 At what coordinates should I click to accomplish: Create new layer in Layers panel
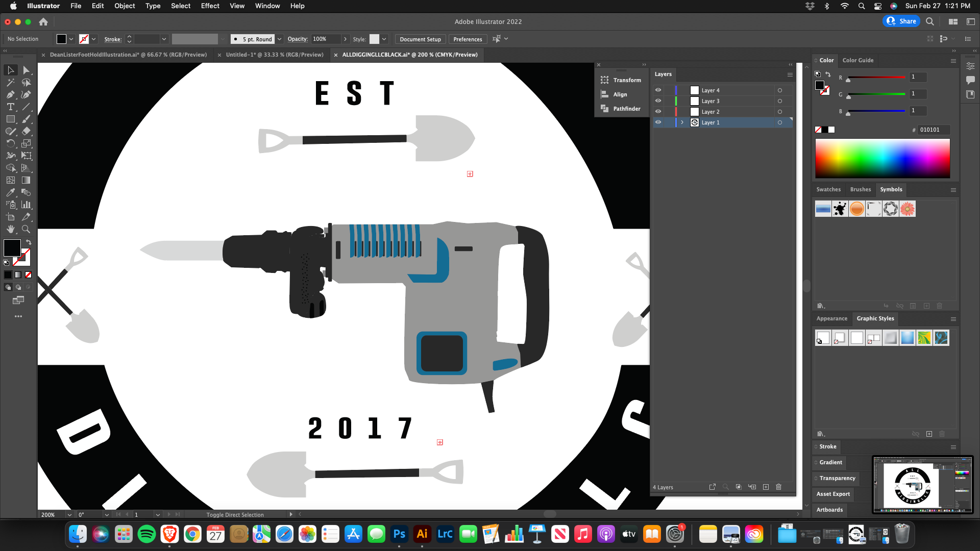(766, 487)
